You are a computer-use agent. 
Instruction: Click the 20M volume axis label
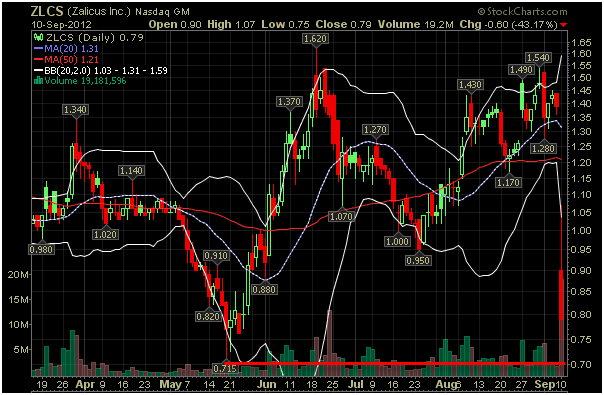[18, 274]
